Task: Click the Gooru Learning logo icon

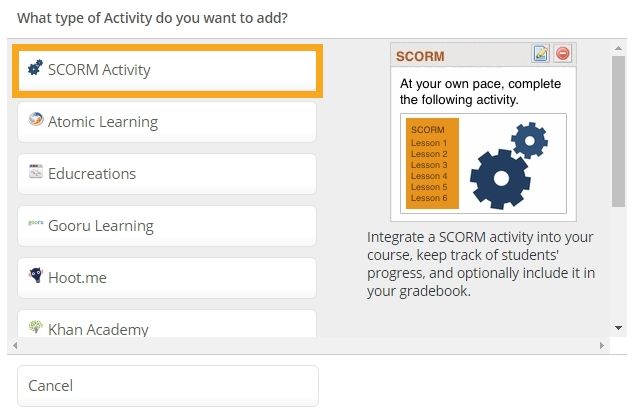Action: [36, 223]
